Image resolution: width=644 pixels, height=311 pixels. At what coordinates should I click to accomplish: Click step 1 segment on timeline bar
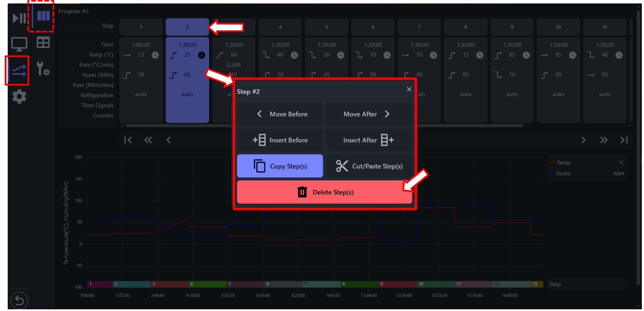click(x=100, y=284)
